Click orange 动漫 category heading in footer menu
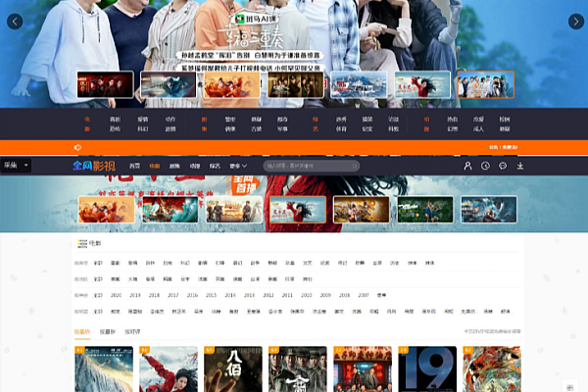 coord(426,124)
